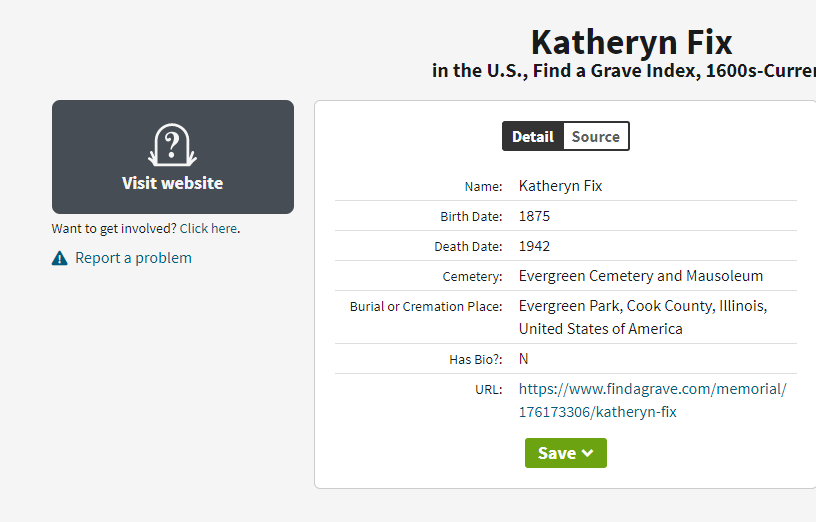This screenshot has height=522, width=816.
Task: Click the Katheryn Fix page heading
Action: [x=631, y=42]
